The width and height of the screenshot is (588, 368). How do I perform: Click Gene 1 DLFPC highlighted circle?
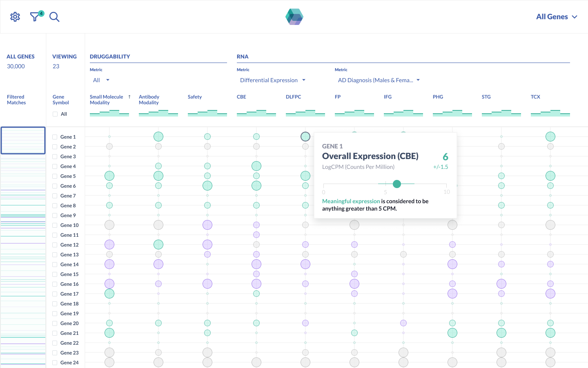305,137
